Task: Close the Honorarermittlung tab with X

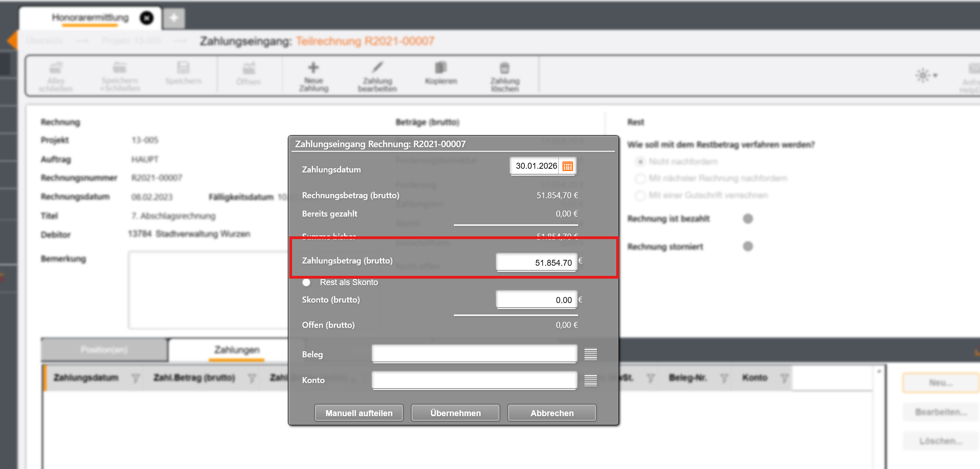Action: [147, 18]
